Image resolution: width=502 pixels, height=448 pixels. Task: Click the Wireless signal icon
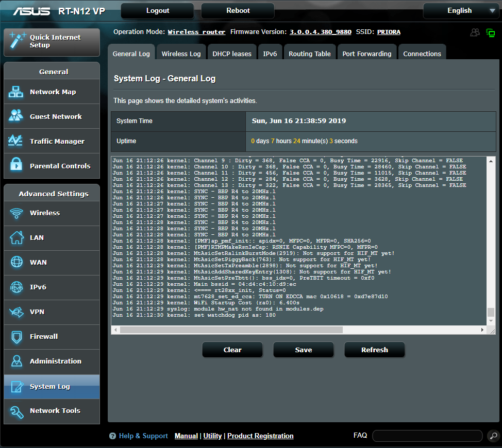pyautogui.click(x=16, y=213)
